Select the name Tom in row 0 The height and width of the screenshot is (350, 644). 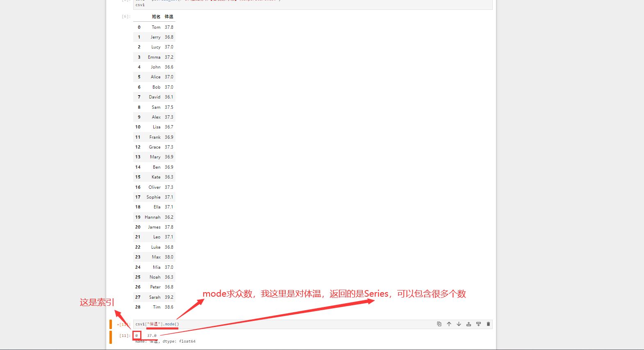[156, 27]
